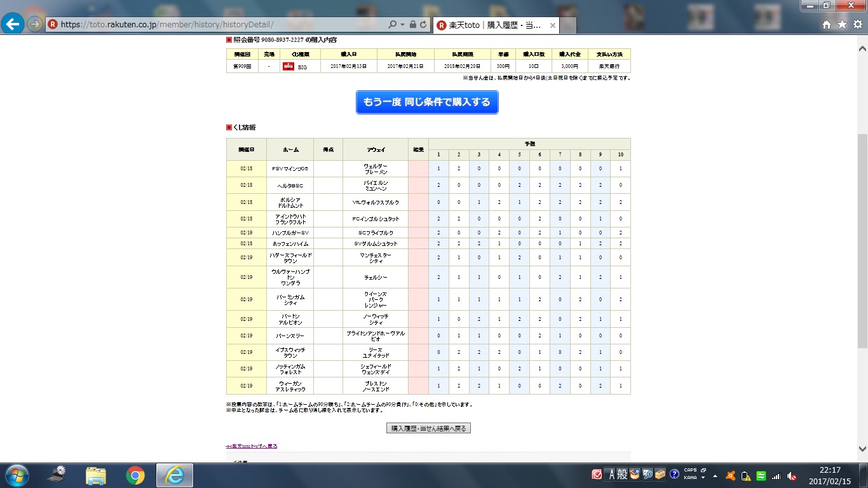
Task: Switch to Internet Explorer on the taskbar
Action: (x=174, y=475)
